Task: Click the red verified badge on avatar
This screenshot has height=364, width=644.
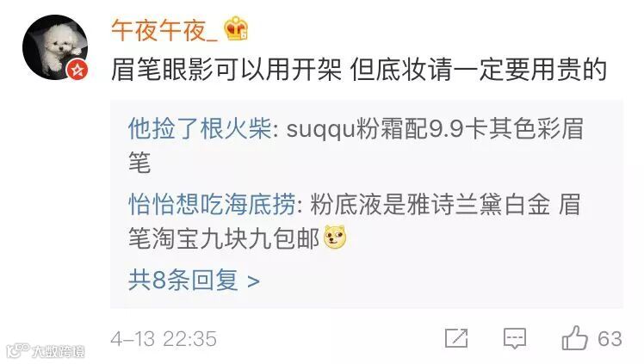Action: tap(77, 70)
